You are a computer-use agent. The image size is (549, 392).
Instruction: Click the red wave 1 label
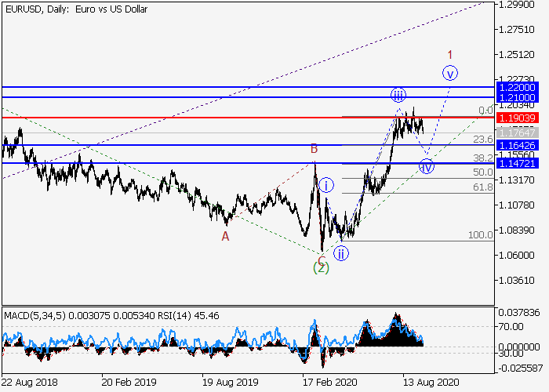449,55
